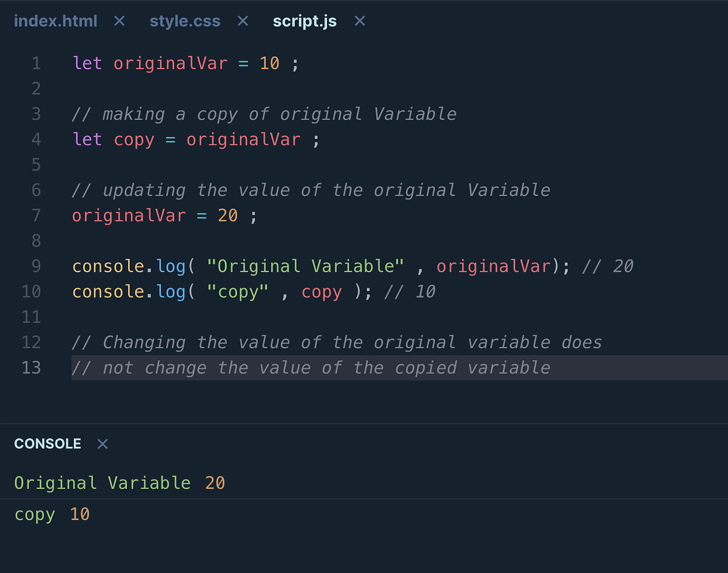Open the style.css tab
728x573 pixels.
pyautogui.click(x=184, y=21)
